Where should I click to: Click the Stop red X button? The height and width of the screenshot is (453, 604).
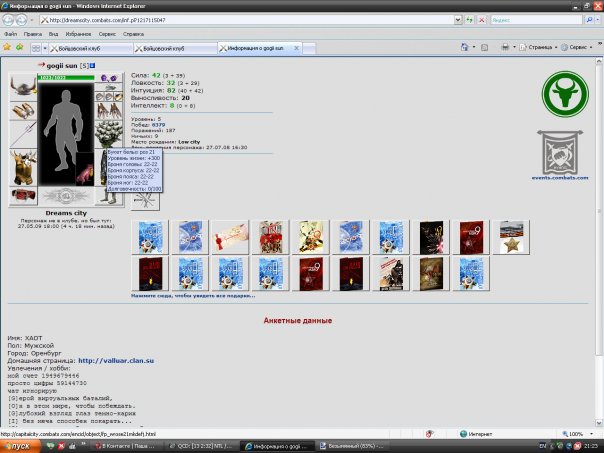[x=482, y=20]
